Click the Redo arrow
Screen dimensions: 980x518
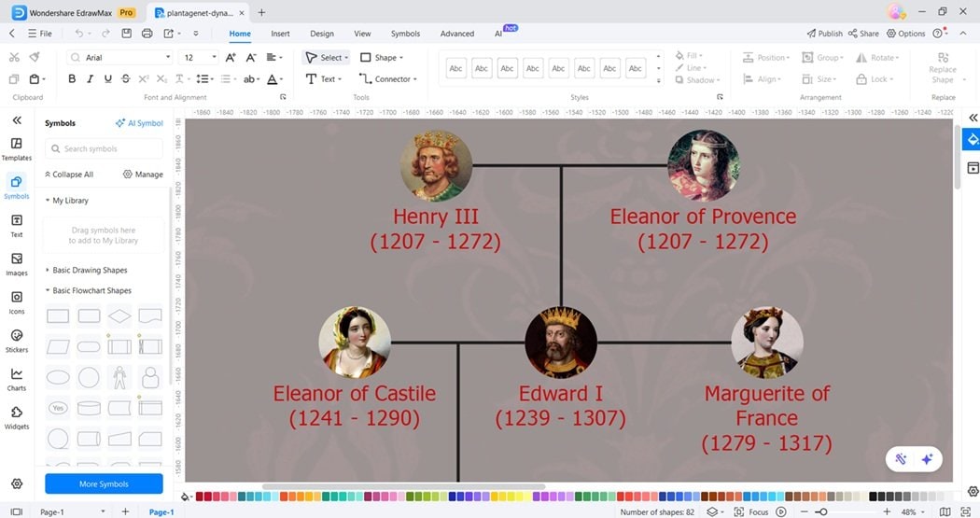pyautogui.click(x=105, y=33)
